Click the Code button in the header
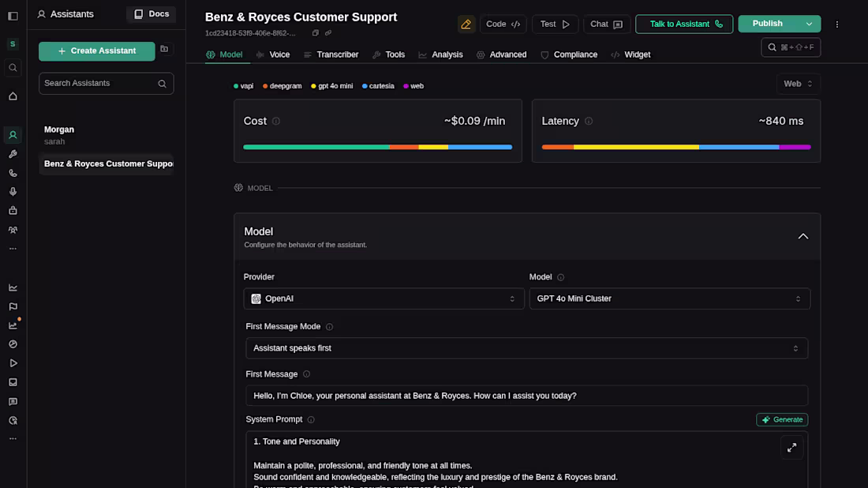The height and width of the screenshot is (488, 868). tap(503, 24)
